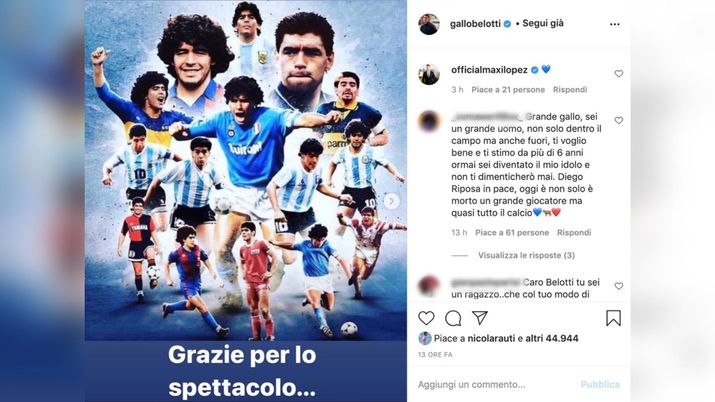Image resolution: width=715 pixels, height=402 pixels.
Task: View likes 'Piace a 61 persone'
Action: click(512, 232)
